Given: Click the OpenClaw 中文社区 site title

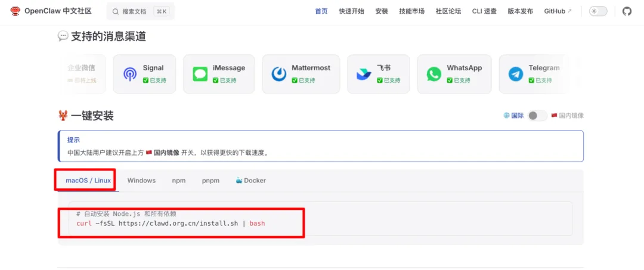Looking at the screenshot, I should pos(58,11).
